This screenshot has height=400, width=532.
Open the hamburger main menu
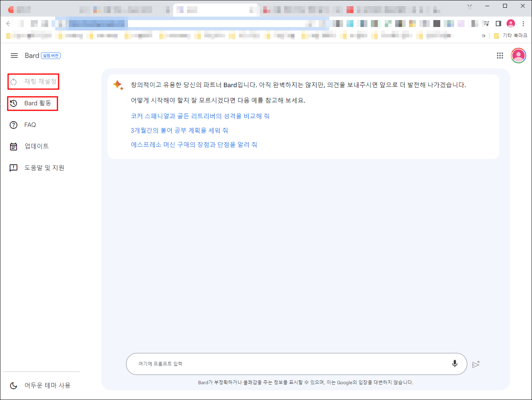pyautogui.click(x=14, y=56)
